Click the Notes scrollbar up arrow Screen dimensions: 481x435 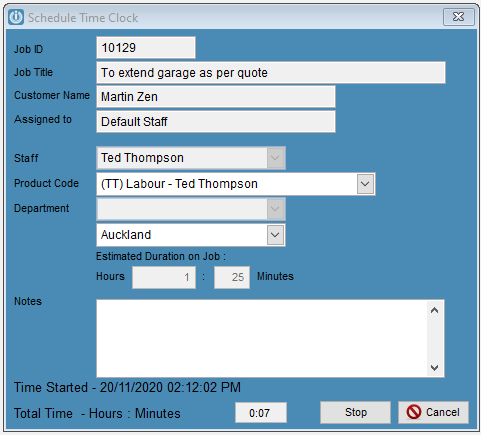[434, 311]
